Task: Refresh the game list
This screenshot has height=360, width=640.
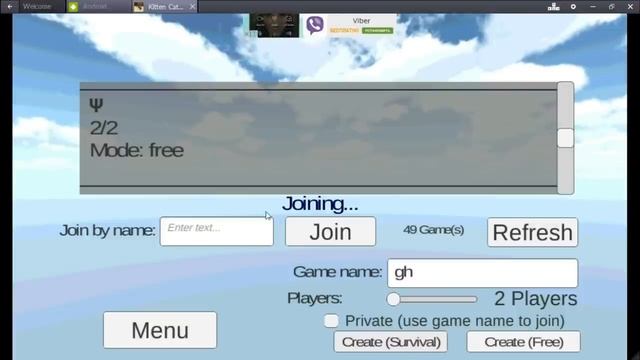Action: coord(532,232)
